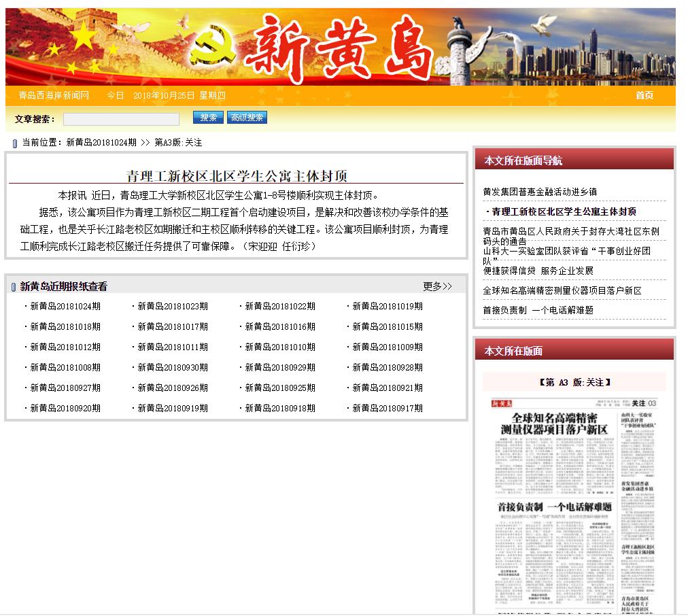Screen dimensions: 688x616
Task: Open issue 新黄岛20180920期
Action: coord(65,409)
